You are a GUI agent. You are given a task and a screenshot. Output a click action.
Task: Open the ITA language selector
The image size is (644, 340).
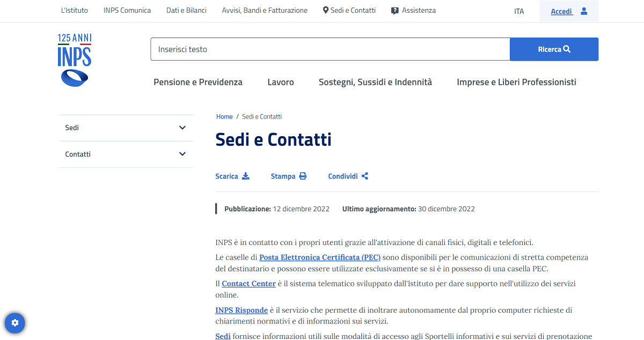click(519, 11)
